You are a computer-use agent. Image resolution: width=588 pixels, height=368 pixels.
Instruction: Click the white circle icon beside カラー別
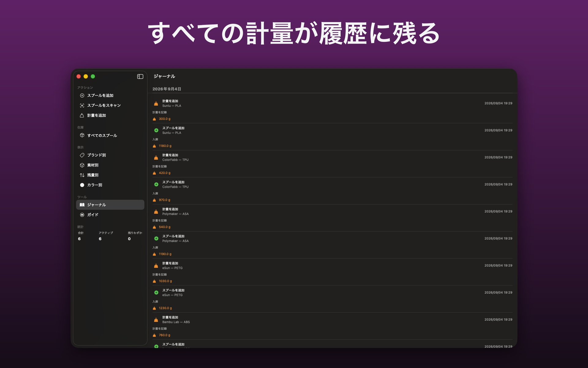[82, 185]
